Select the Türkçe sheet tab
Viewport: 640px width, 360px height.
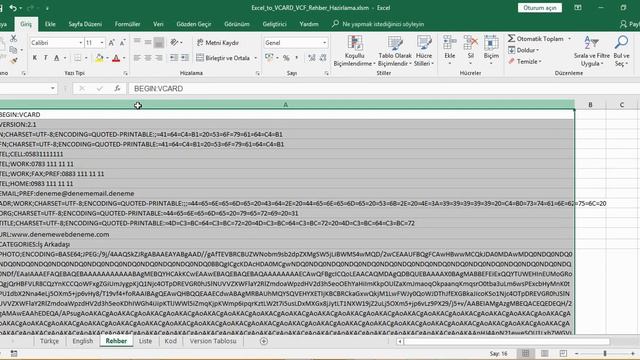pyautogui.click(x=49, y=341)
